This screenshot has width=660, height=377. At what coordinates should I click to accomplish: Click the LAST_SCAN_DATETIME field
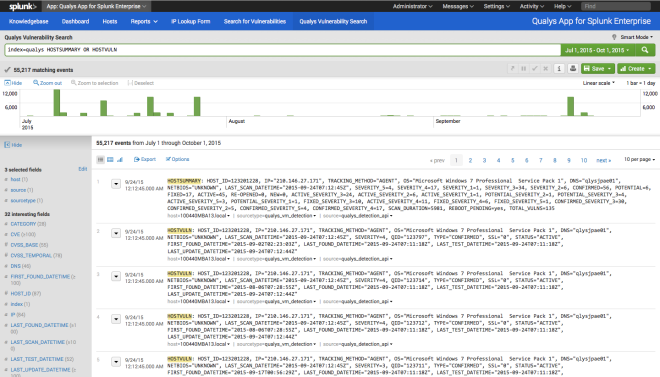37,342
